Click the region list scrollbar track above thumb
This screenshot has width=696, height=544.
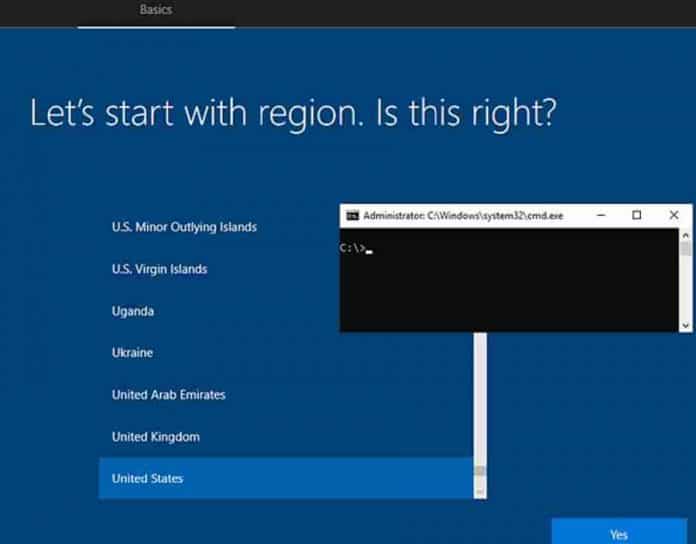[x=480, y=400]
